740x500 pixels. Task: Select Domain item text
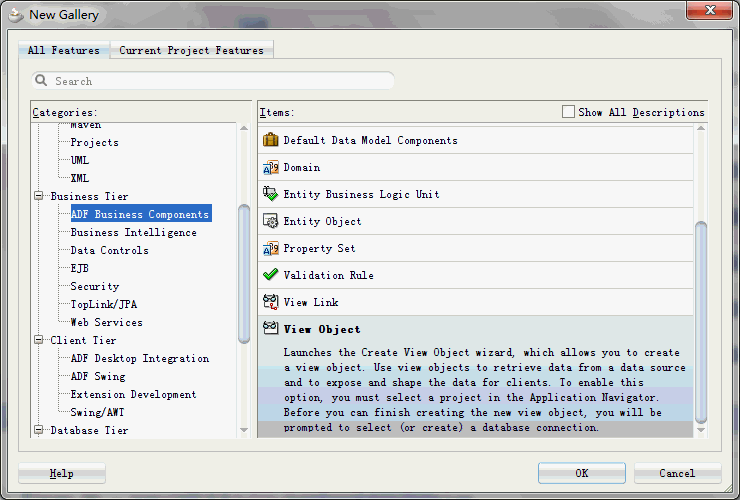(302, 167)
